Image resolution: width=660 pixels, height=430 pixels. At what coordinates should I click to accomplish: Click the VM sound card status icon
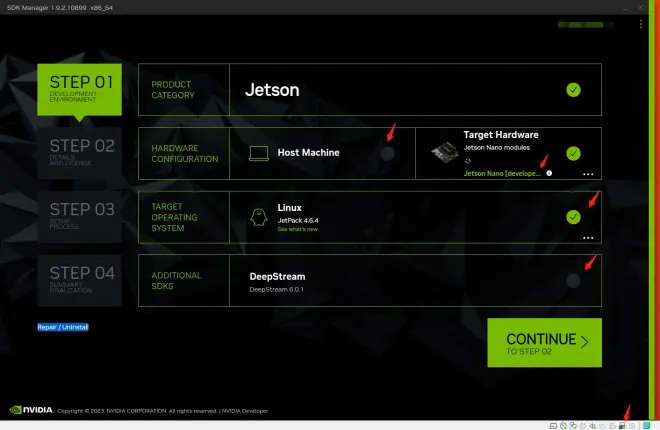[x=593, y=426]
